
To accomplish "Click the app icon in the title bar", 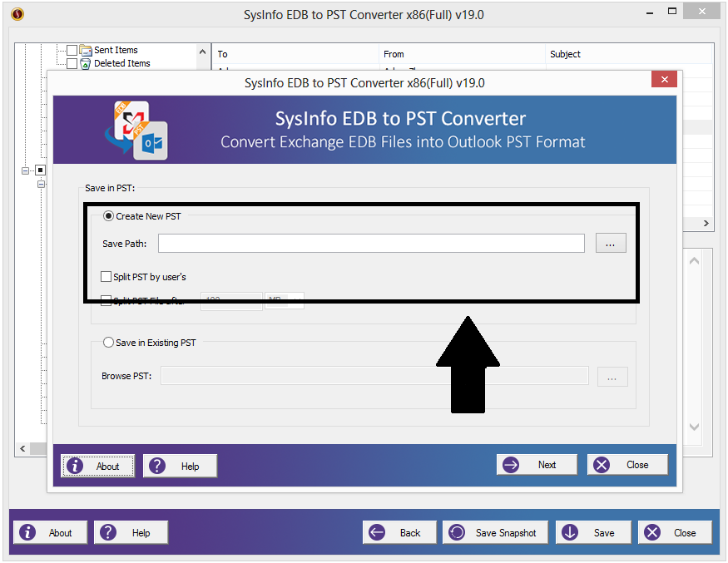I will coord(17,14).
